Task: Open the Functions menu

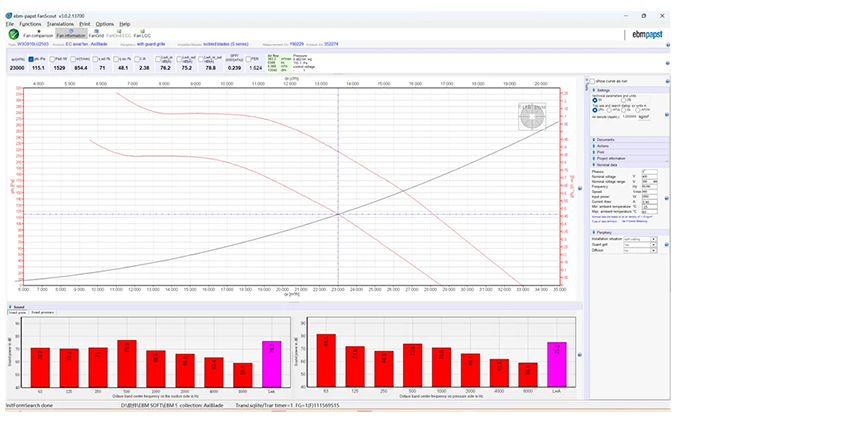Action: tap(30, 24)
